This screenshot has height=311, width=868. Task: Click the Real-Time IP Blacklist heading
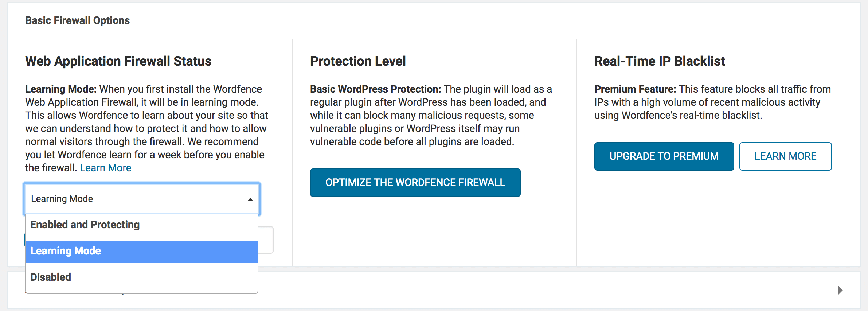point(660,61)
